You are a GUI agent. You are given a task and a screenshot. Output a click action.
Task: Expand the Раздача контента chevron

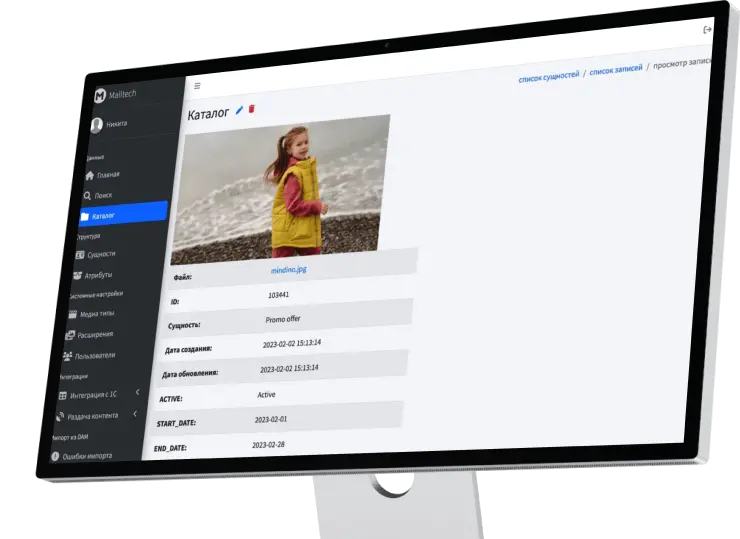[135, 415]
